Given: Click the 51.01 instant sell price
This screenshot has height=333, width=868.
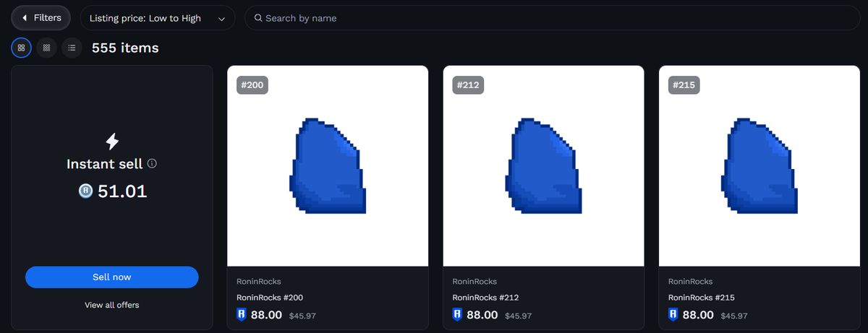Looking at the screenshot, I should pyautogui.click(x=122, y=191).
